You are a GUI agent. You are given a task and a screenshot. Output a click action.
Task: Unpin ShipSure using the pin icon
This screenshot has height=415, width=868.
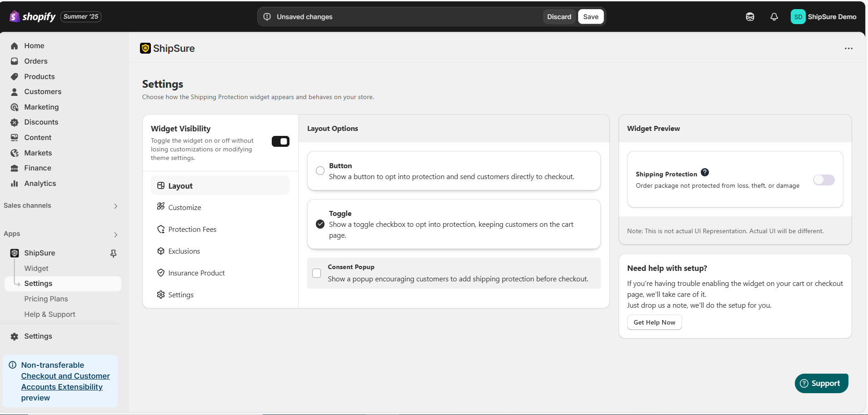point(114,253)
